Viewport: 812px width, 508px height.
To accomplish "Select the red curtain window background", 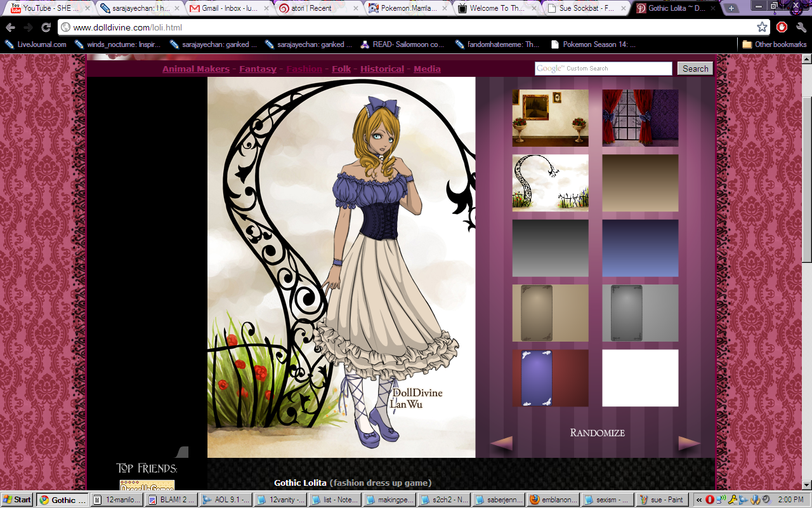I will click(x=639, y=118).
